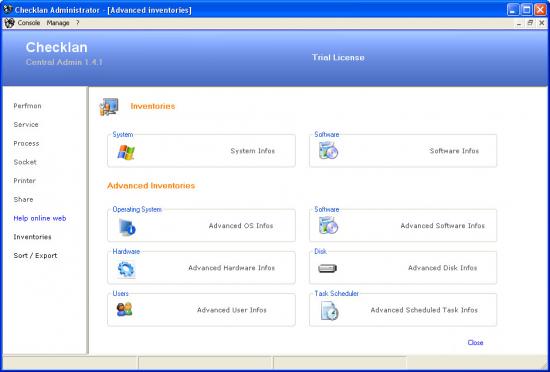The width and height of the screenshot is (550, 372).
Task: Select Service in the sidebar
Action: click(x=26, y=124)
